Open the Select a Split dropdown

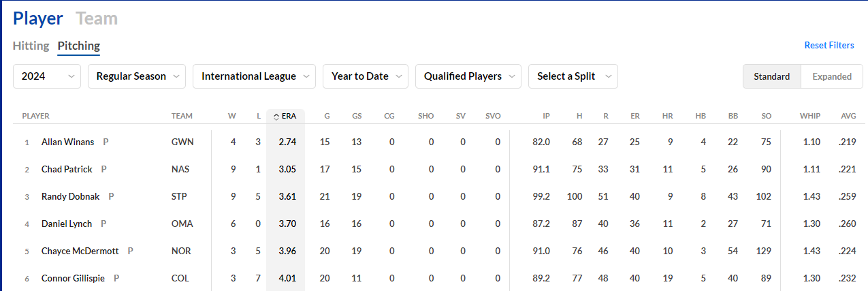573,76
